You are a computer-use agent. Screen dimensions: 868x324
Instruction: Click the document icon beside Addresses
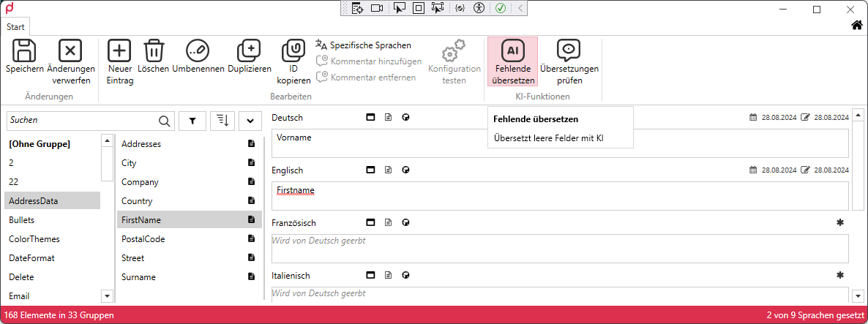[251, 144]
